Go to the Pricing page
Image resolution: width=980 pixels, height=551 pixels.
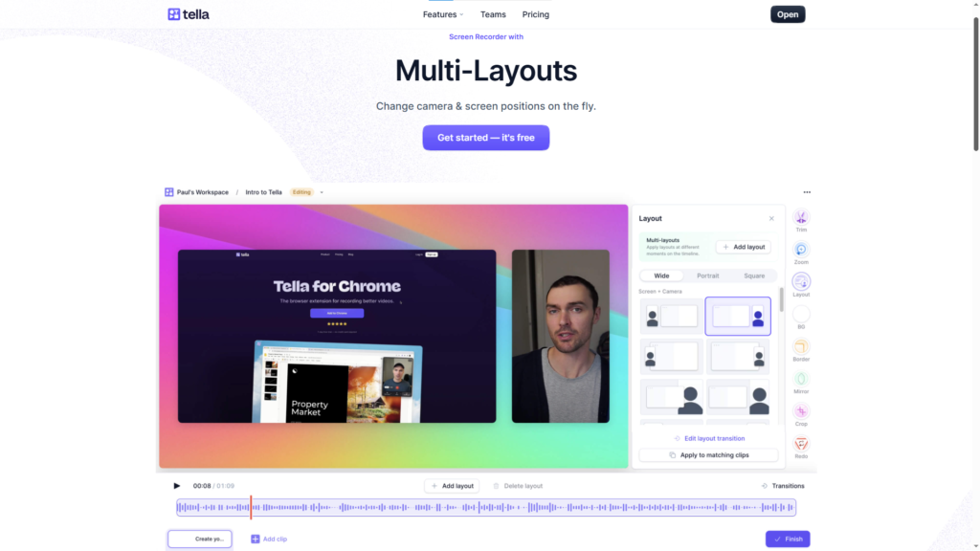click(x=536, y=14)
